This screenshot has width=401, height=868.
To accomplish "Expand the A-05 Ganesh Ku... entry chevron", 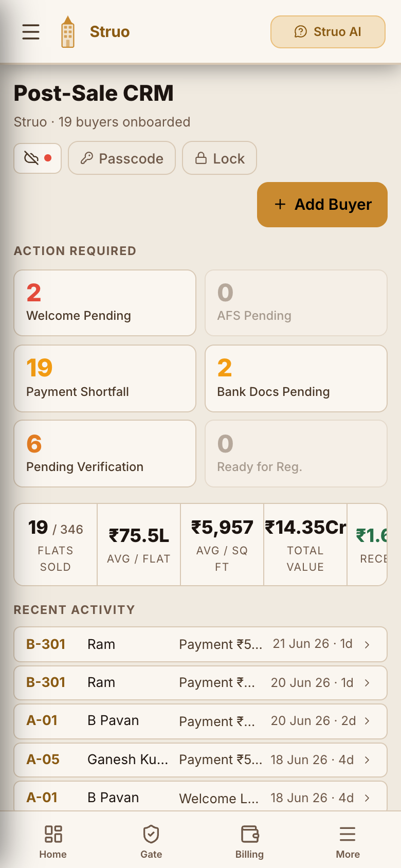I will pos(367,760).
